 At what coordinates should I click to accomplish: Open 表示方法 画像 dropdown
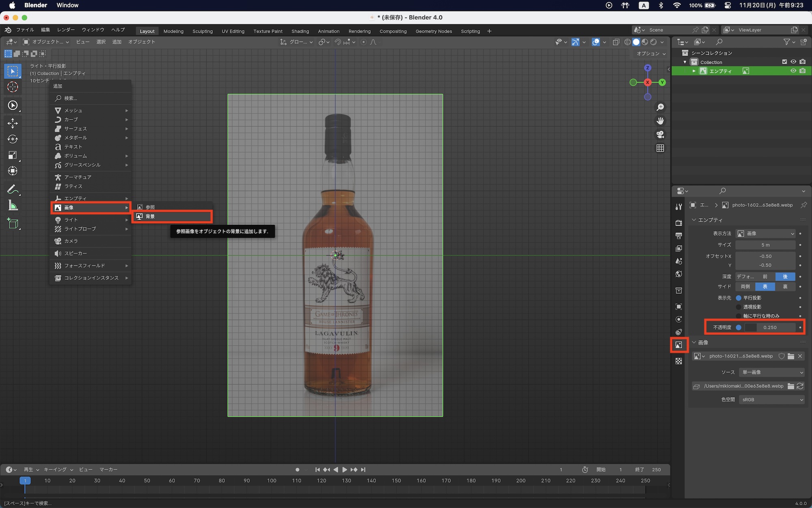765,234
